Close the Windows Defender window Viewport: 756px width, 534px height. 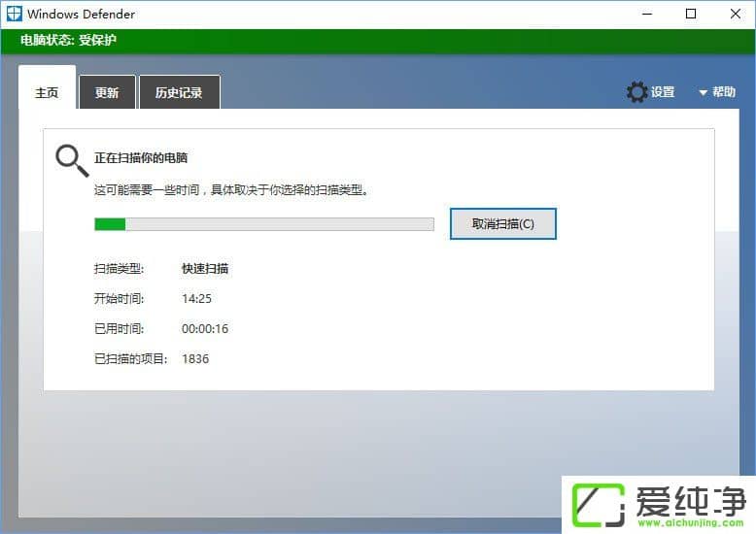[x=735, y=15]
